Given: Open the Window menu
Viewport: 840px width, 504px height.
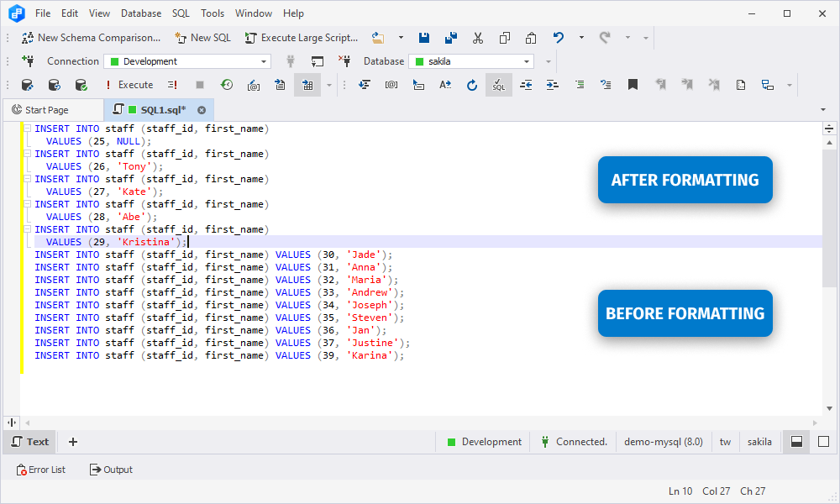Looking at the screenshot, I should (254, 13).
